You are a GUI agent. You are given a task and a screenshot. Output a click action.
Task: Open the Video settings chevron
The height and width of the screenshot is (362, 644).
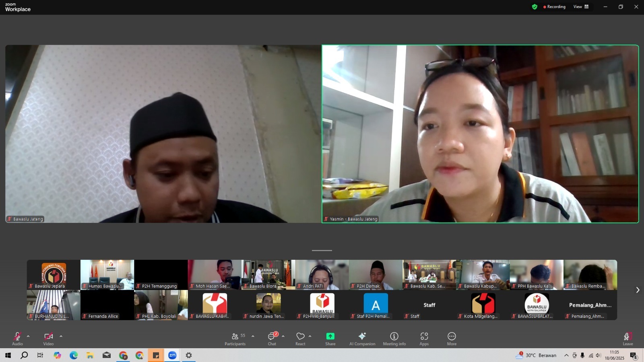tap(61, 336)
